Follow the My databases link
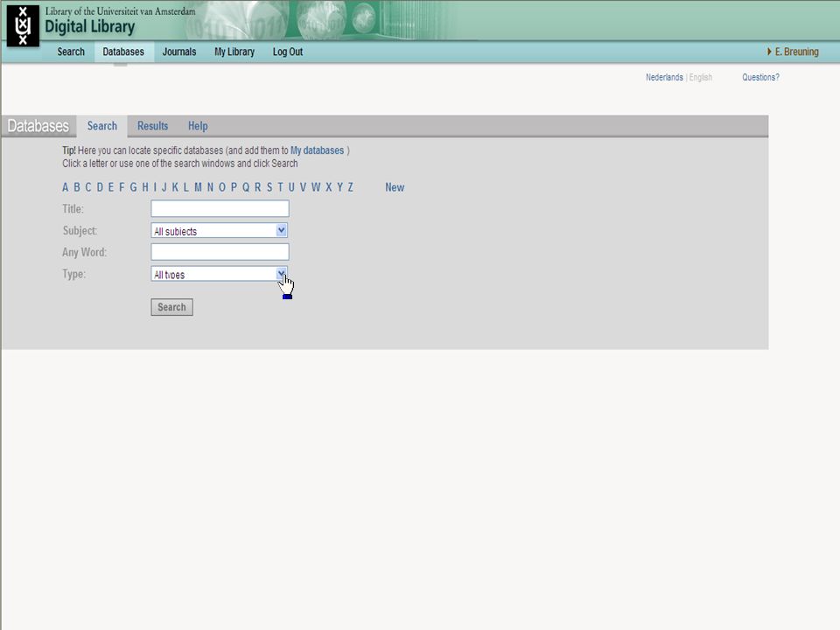Screen dimensions: 840x630 (x=317, y=150)
